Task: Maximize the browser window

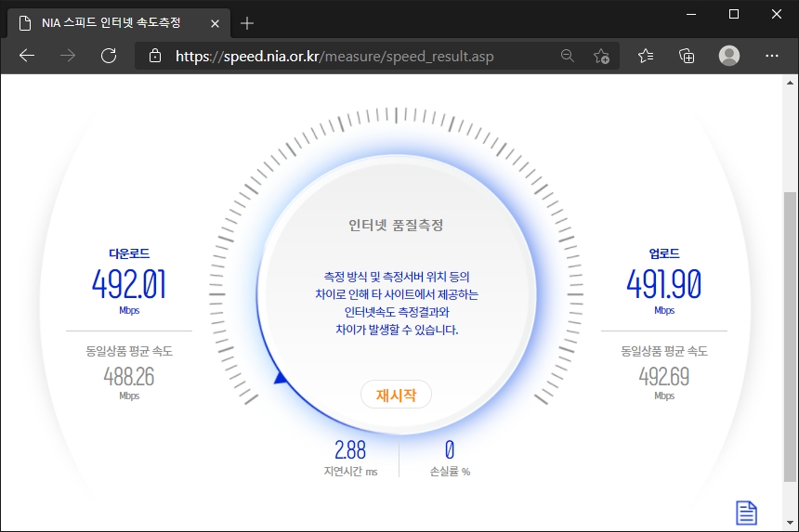Action: pos(734,14)
